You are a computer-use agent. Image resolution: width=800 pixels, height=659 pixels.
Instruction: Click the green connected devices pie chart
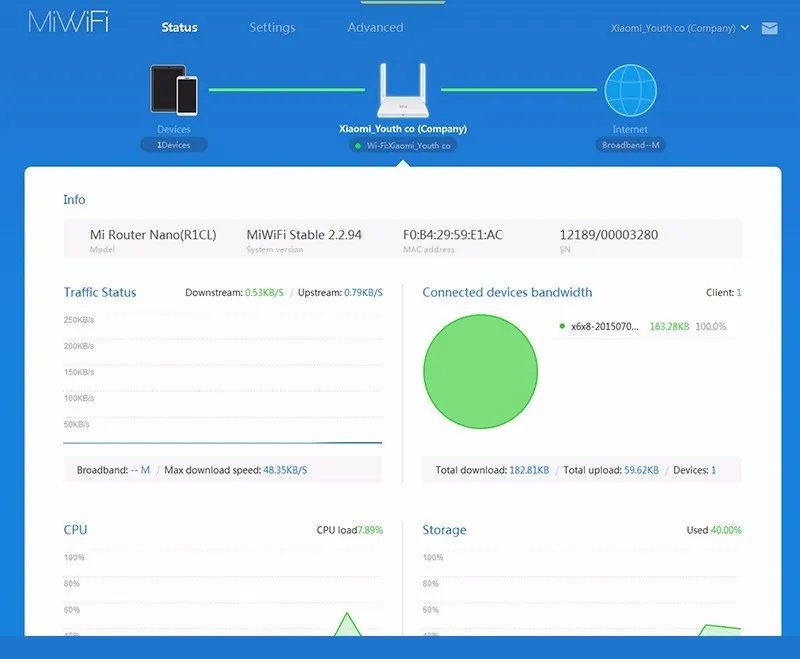coord(480,371)
